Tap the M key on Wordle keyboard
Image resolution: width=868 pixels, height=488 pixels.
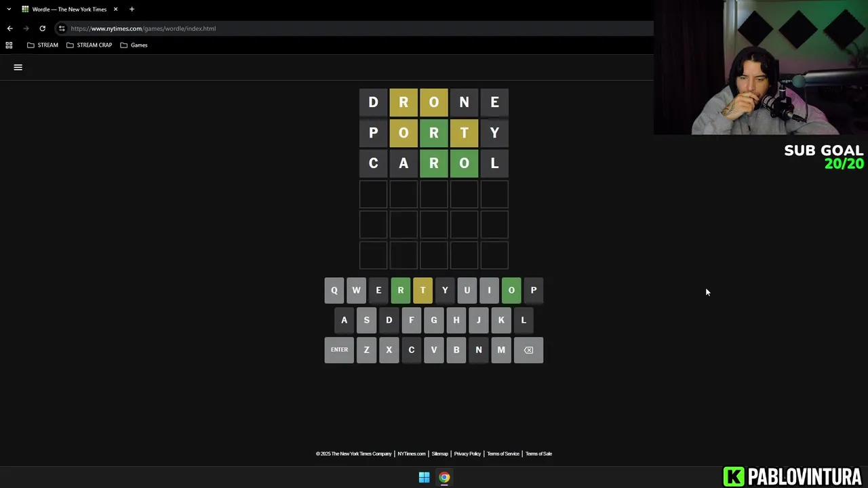coord(501,350)
